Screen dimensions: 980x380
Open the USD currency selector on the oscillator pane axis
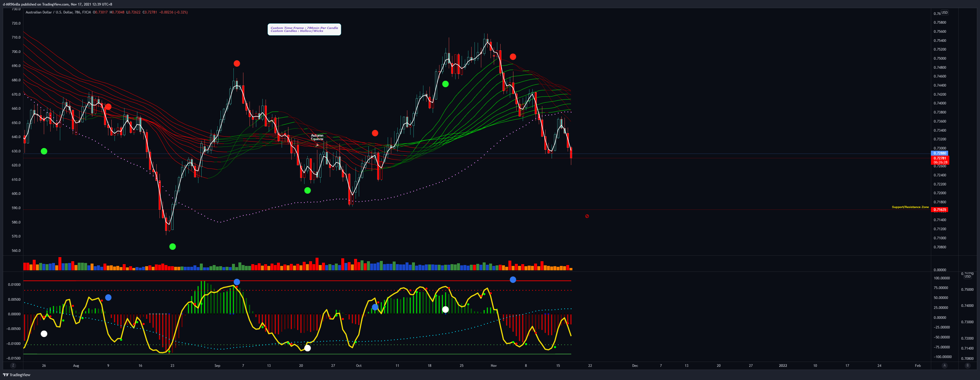coord(967,276)
